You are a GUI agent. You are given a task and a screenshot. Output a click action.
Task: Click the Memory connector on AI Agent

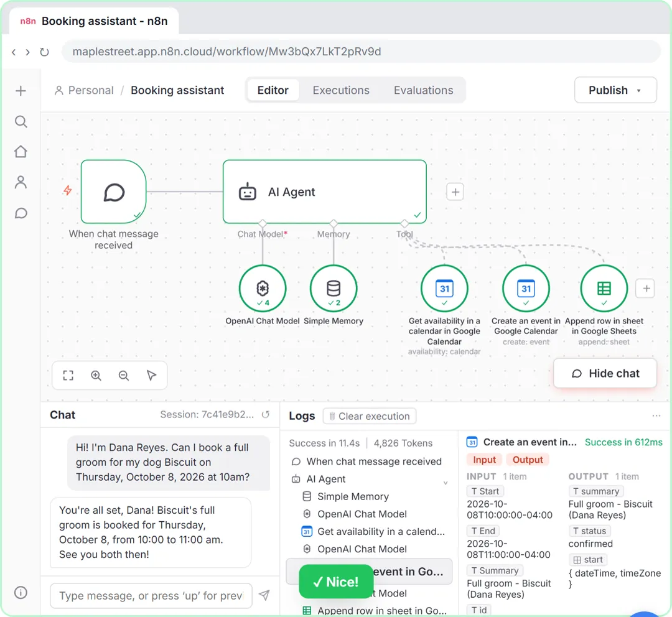pos(334,223)
